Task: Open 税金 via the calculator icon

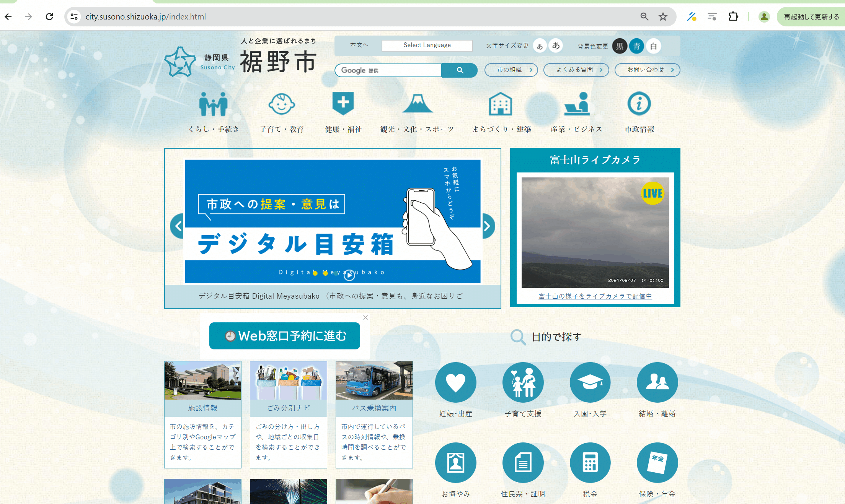Action: click(590, 462)
